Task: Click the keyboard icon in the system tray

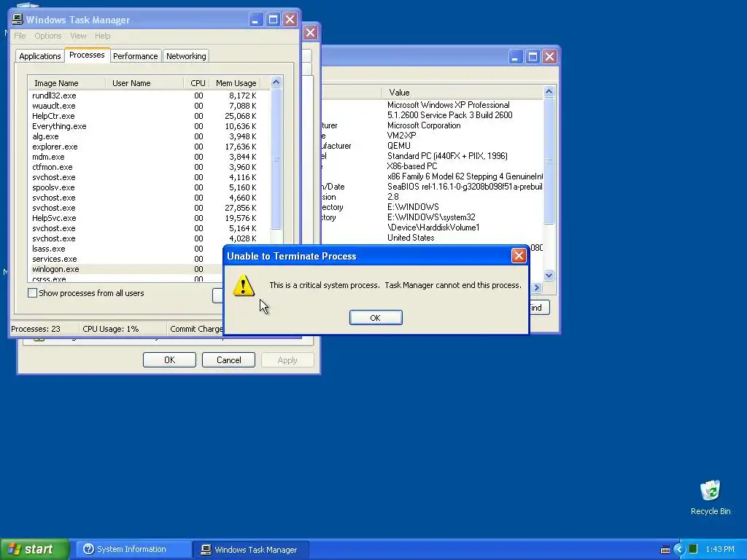Action: pyautogui.click(x=665, y=550)
